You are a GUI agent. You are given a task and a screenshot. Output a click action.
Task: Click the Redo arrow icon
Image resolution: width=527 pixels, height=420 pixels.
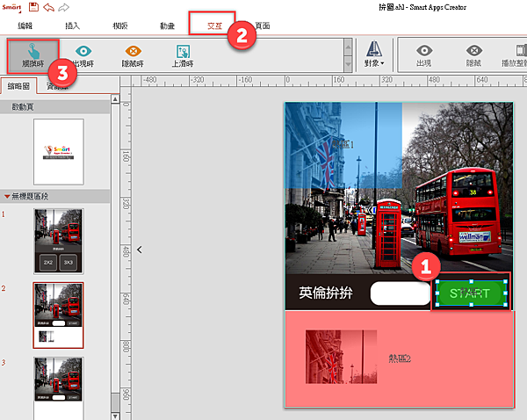[x=63, y=7]
